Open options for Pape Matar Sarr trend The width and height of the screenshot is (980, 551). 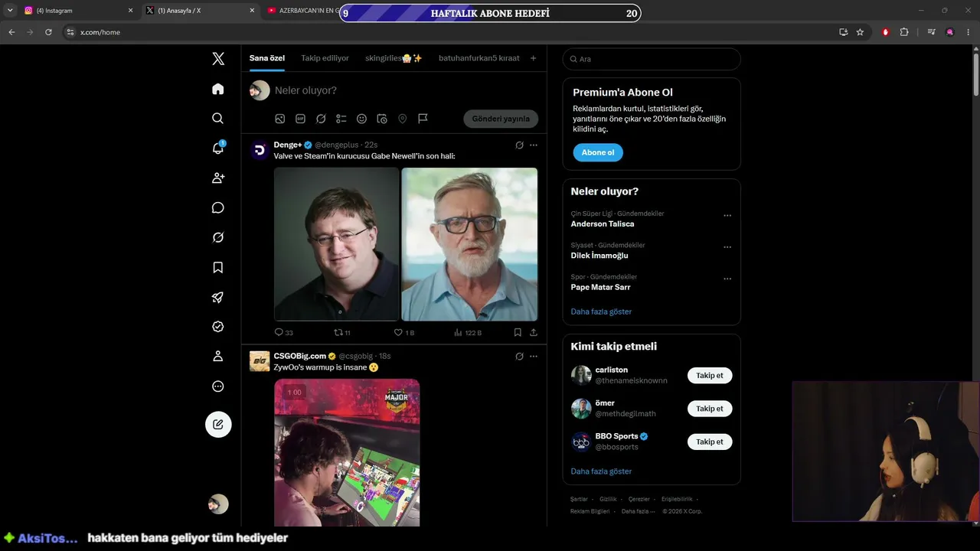pos(727,279)
